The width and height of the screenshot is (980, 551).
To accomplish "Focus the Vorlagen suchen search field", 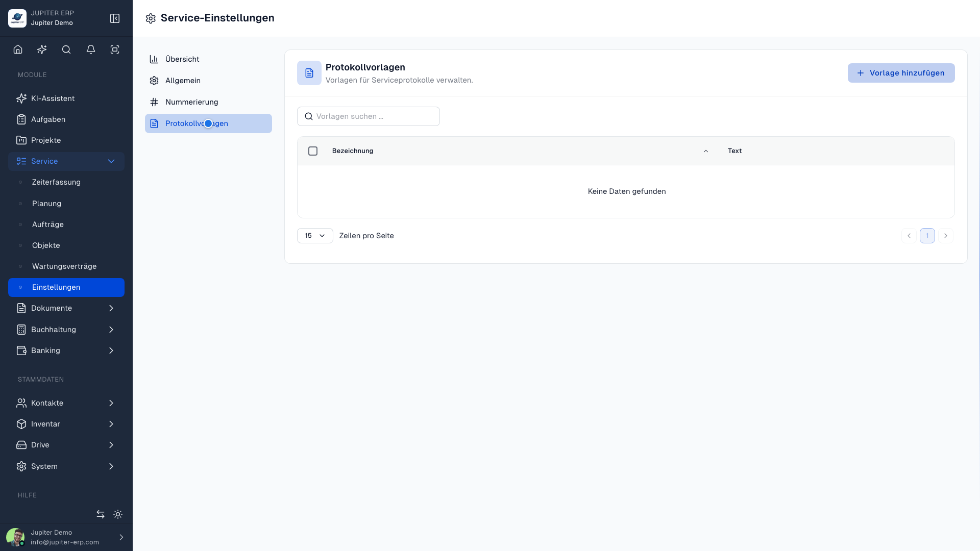I will pos(369,116).
